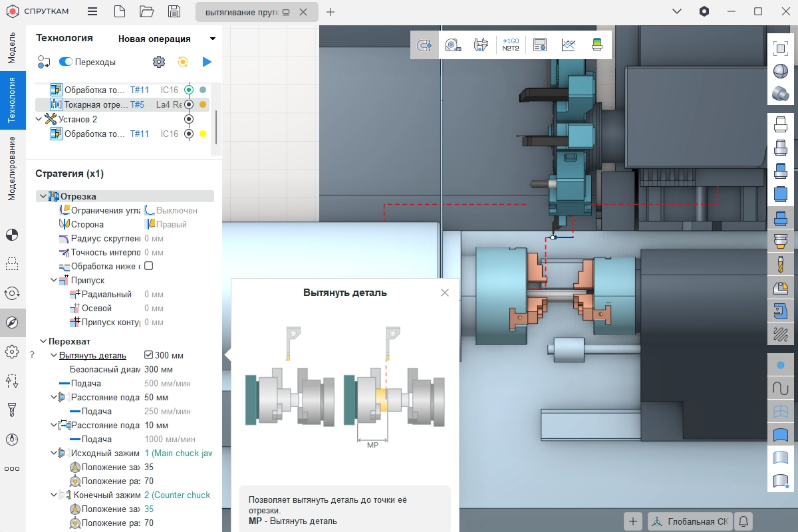This screenshot has width=798, height=532.
Task: Click the hamburger main menu icon
Action: click(x=92, y=12)
